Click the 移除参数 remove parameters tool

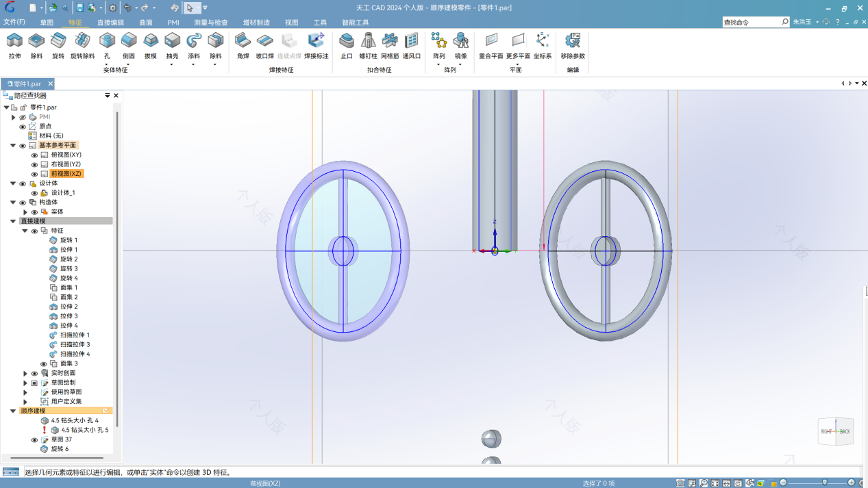[x=573, y=45]
